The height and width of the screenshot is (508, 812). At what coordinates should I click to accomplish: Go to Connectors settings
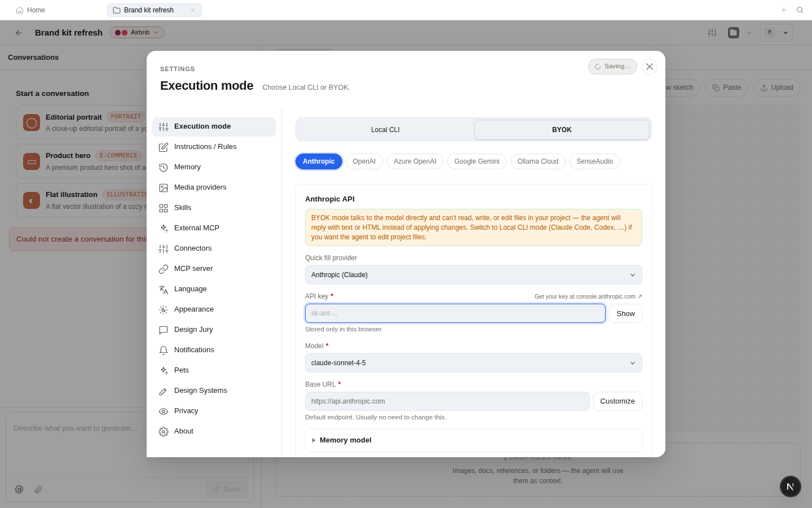click(214, 248)
